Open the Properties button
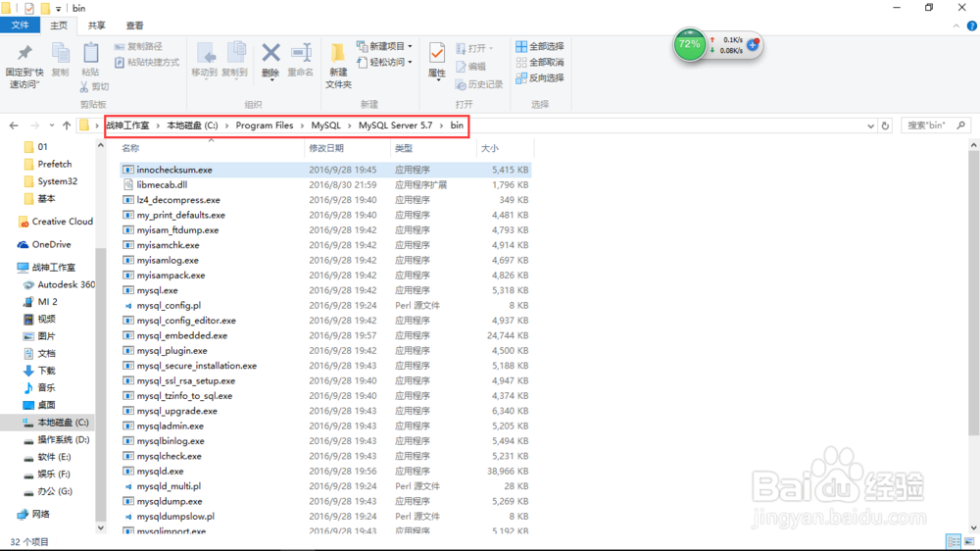Viewport: 980px width, 551px height. pos(437,62)
